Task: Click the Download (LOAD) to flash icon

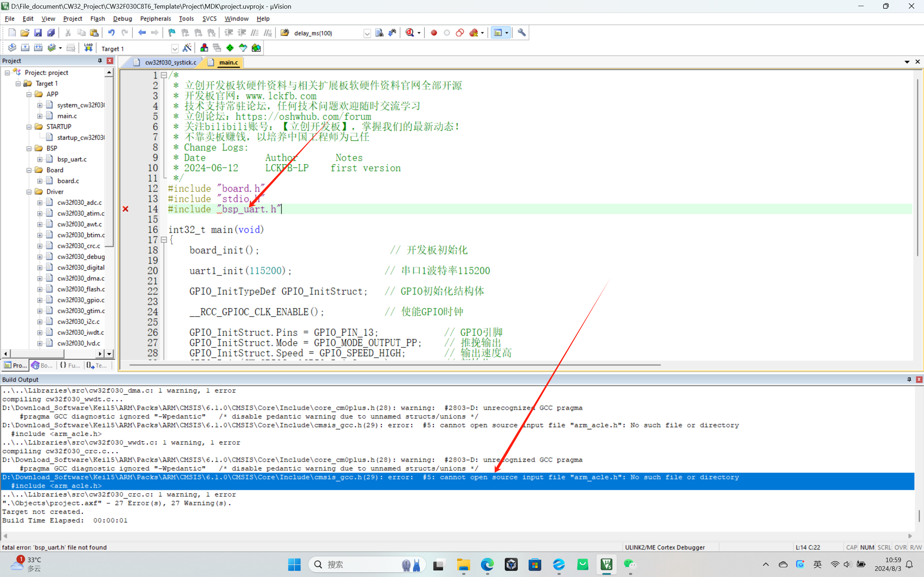Action: tap(88, 48)
